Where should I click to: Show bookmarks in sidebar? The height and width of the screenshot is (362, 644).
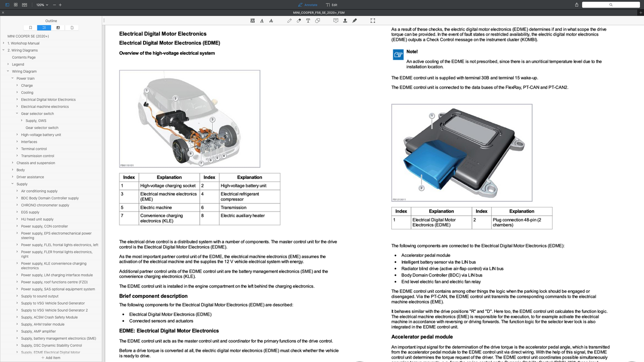click(30, 28)
